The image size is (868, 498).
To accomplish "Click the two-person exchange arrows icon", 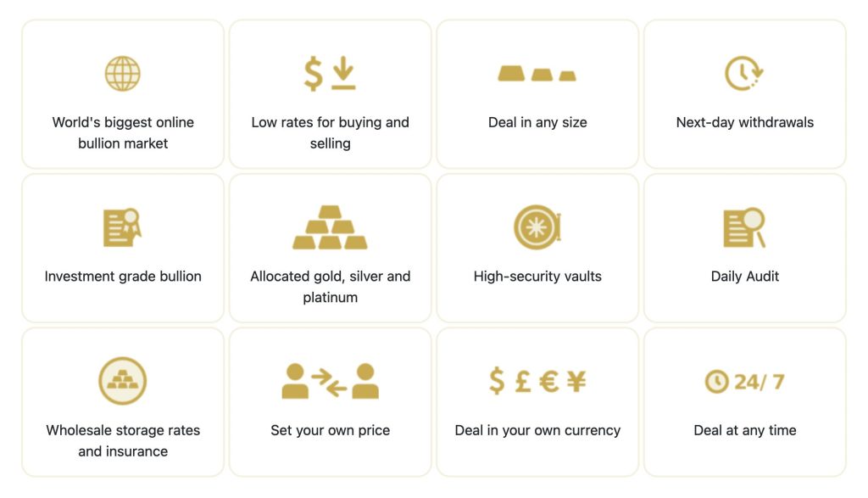I will [x=330, y=381].
